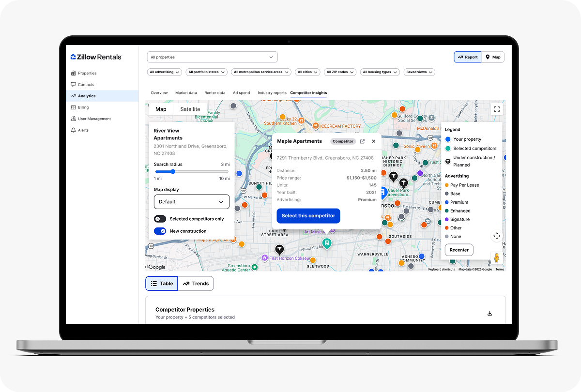
Task: Open All metropolitan service areas filter
Action: [x=261, y=72]
